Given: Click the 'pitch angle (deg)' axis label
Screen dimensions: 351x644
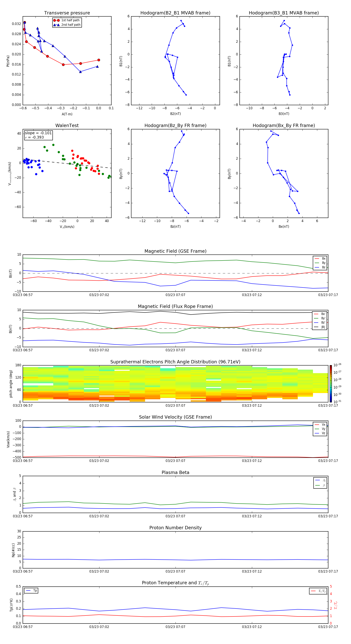Looking at the screenshot, I should [11, 384].
